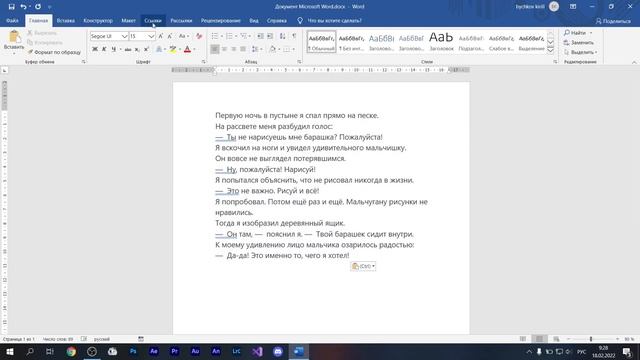Viewport: 640px width, 360px height.
Task: Toggle subscript formatting
Action: 137,49
